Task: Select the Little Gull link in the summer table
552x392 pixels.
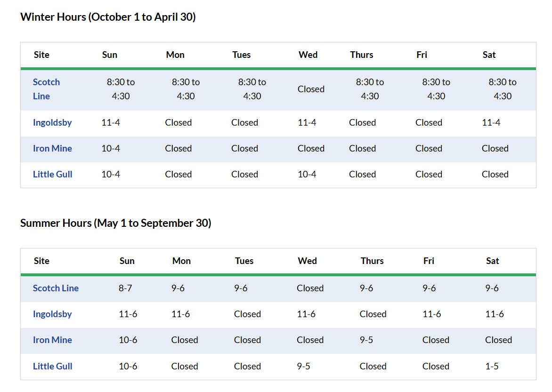Action: (x=52, y=367)
